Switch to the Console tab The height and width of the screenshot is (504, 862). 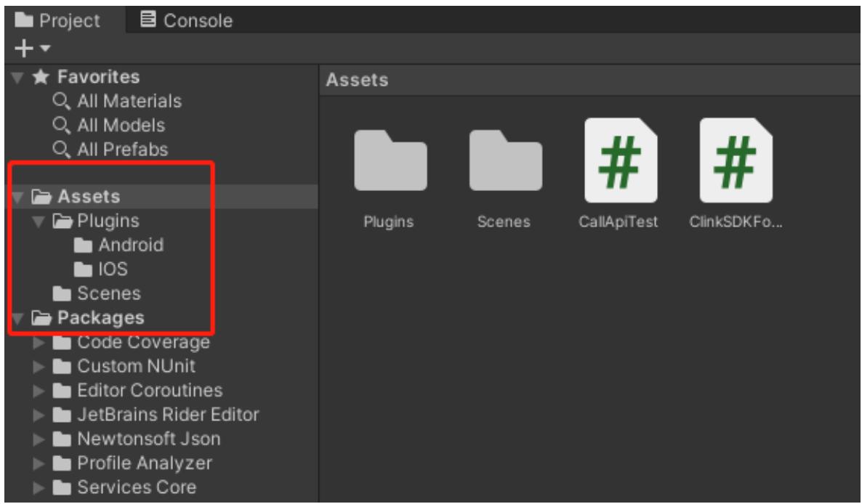tap(185, 21)
